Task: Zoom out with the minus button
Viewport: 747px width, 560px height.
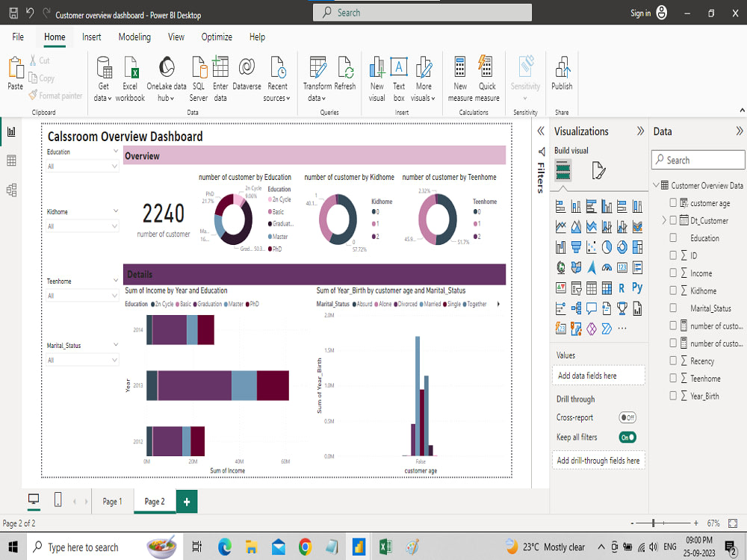Action: coord(632,523)
